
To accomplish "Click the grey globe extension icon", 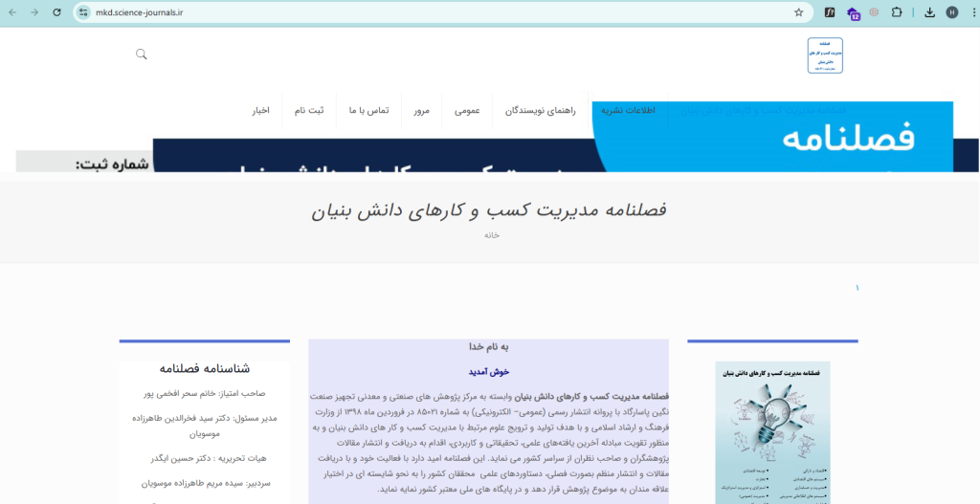I will pyautogui.click(x=875, y=12).
